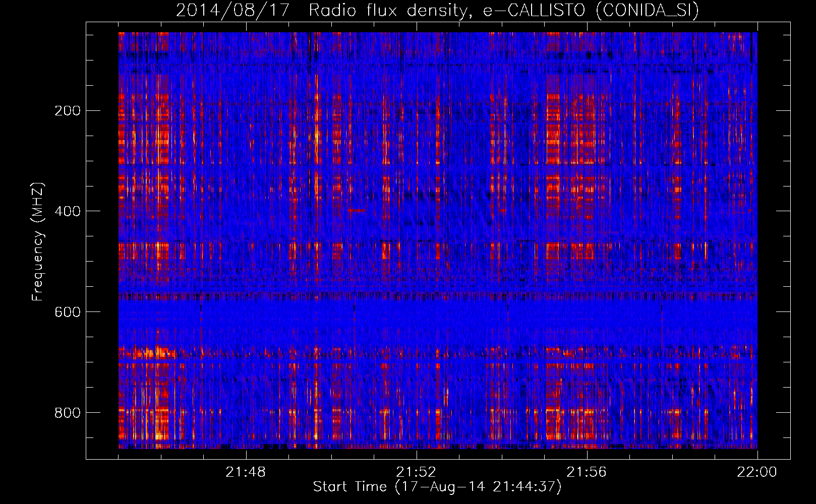This screenshot has width=816, height=504.
Task: Click the 400 frequency tick label
Action: 68,211
